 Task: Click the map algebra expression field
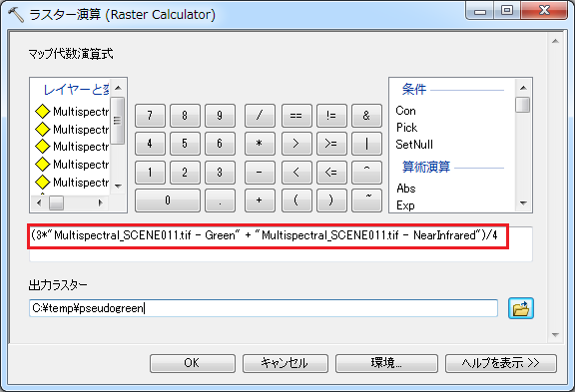point(281,243)
